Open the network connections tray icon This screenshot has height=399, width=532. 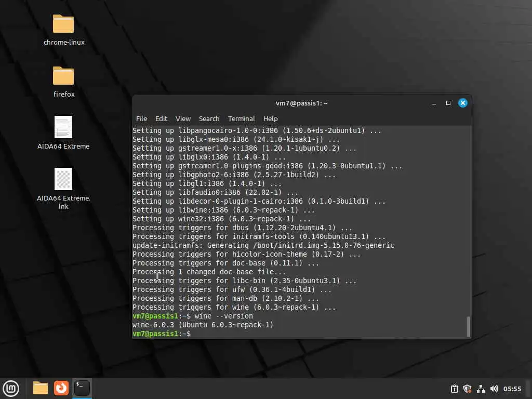(x=481, y=389)
